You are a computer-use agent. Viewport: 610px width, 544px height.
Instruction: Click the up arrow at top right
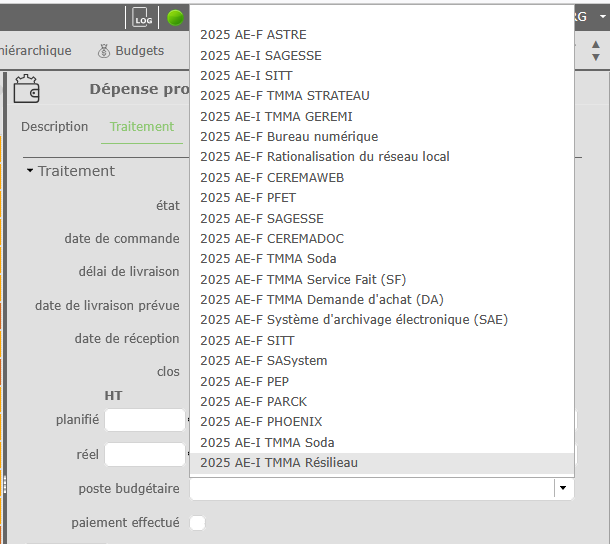596,44
